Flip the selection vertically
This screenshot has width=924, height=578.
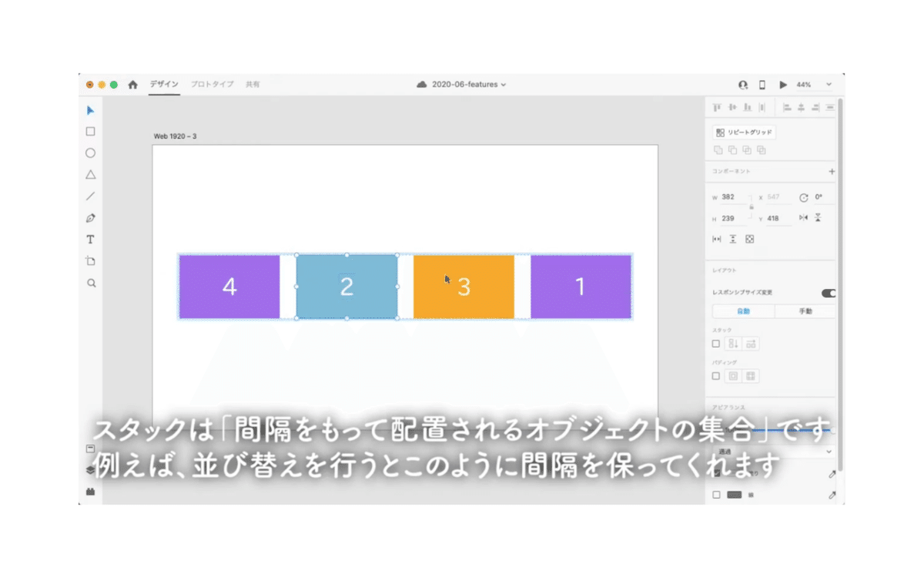click(x=818, y=218)
